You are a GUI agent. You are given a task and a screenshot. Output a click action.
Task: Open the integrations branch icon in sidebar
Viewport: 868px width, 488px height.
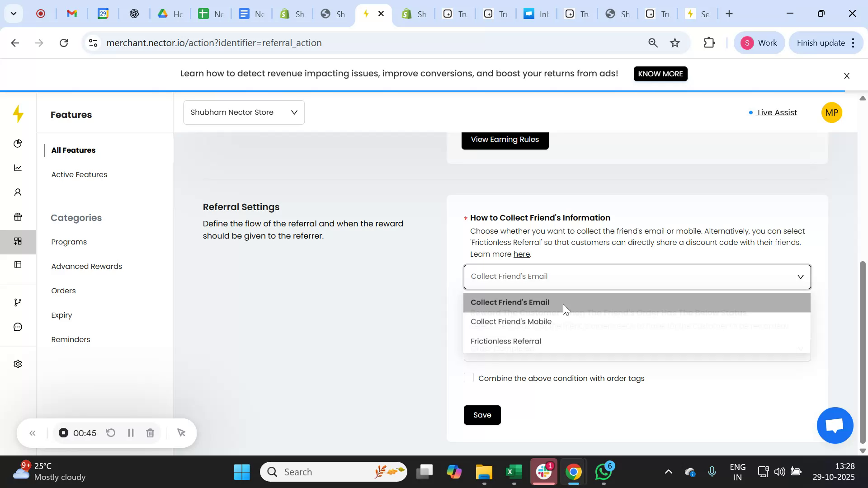point(18,302)
